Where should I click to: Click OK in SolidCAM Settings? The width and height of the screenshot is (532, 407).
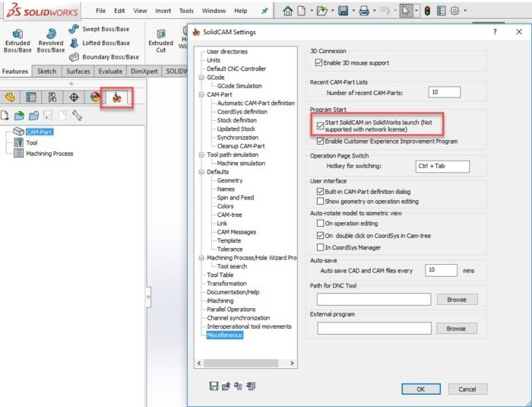click(421, 389)
